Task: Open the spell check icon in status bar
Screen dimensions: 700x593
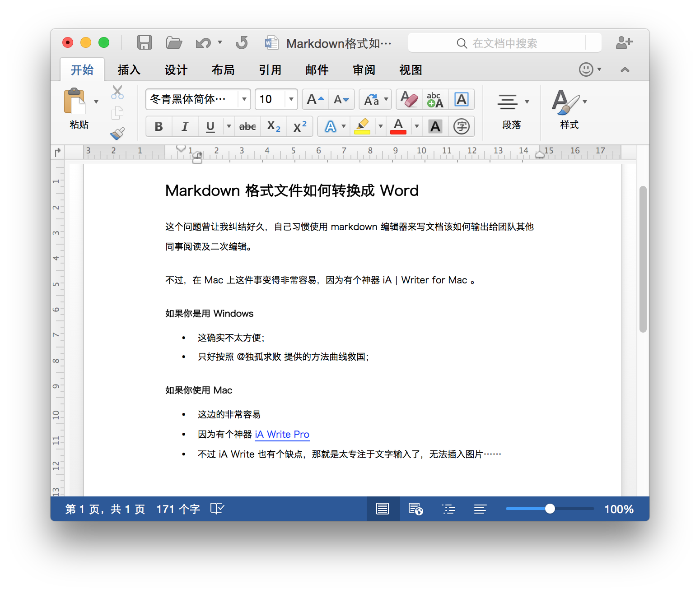Action: click(217, 509)
